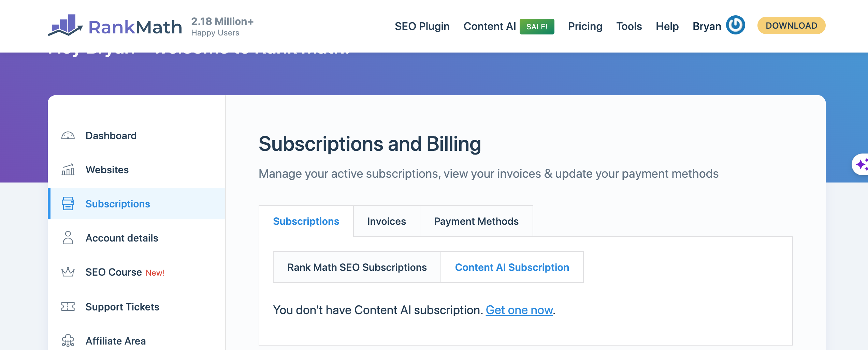The width and height of the screenshot is (868, 350).
Task: Click the Subscriptions sidebar icon
Action: (x=68, y=204)
